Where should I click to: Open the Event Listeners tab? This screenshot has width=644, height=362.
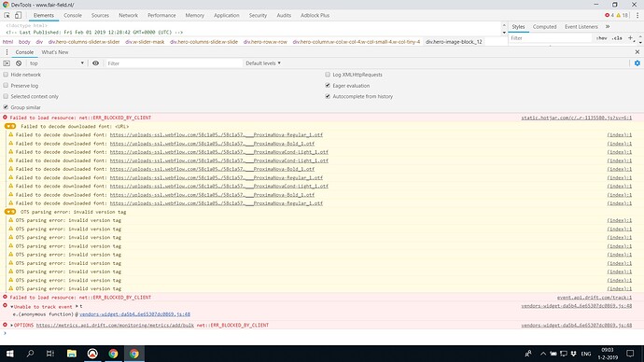[581, 27]
